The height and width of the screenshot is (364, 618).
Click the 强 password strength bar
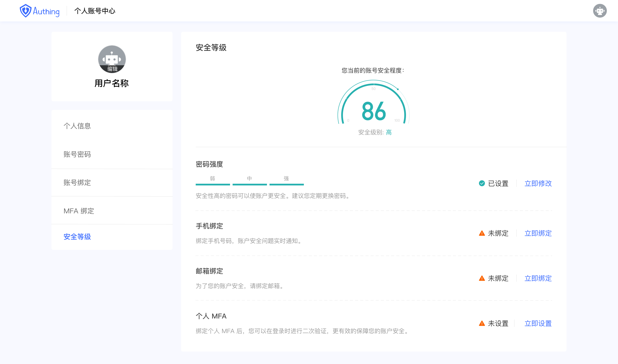pos(286,184)
